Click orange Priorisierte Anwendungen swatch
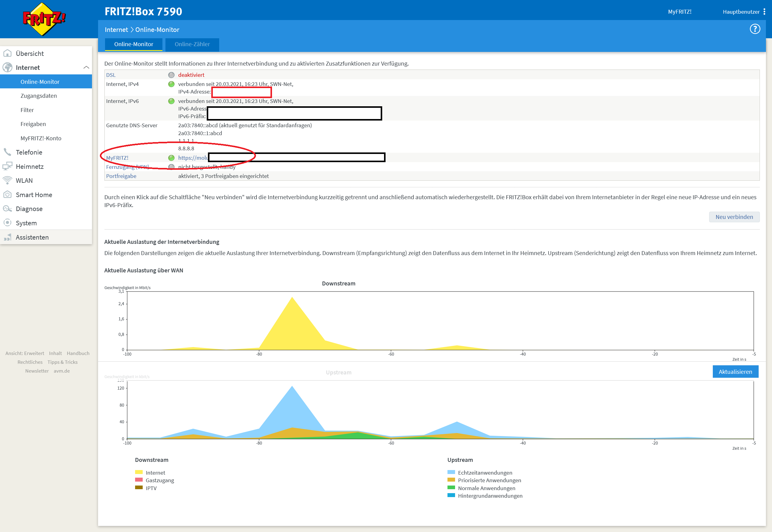Viewport: 772px width, 532px height. coord(451,480)
